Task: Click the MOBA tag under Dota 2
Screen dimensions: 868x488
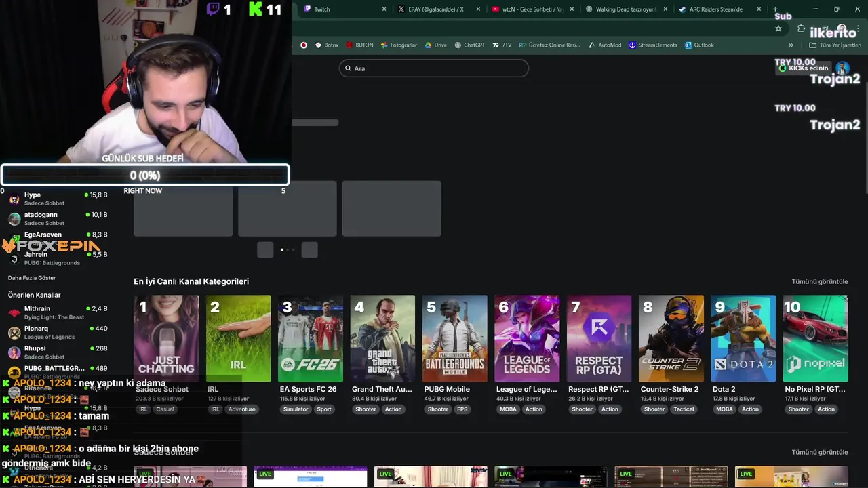Action: [x=724, y=409]
